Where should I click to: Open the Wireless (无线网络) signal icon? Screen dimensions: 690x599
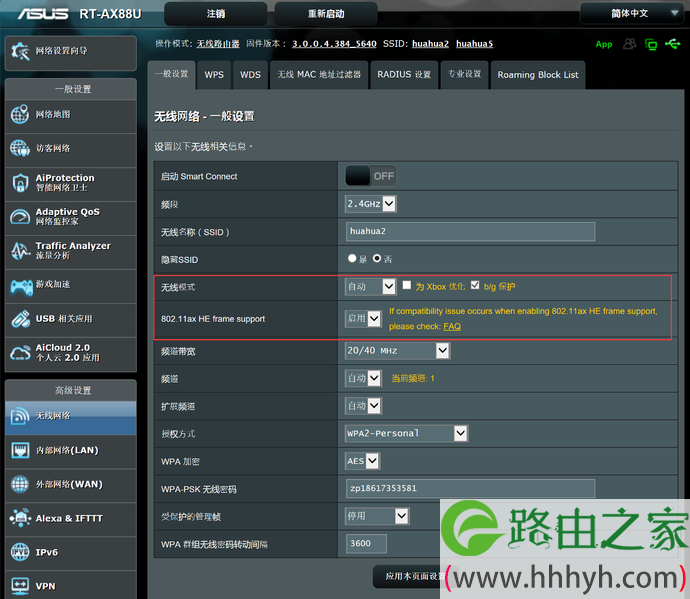click(x=20, y=416)
